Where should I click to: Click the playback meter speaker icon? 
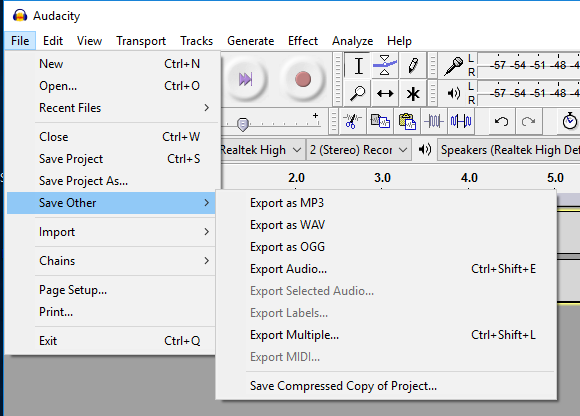[454, 93]
